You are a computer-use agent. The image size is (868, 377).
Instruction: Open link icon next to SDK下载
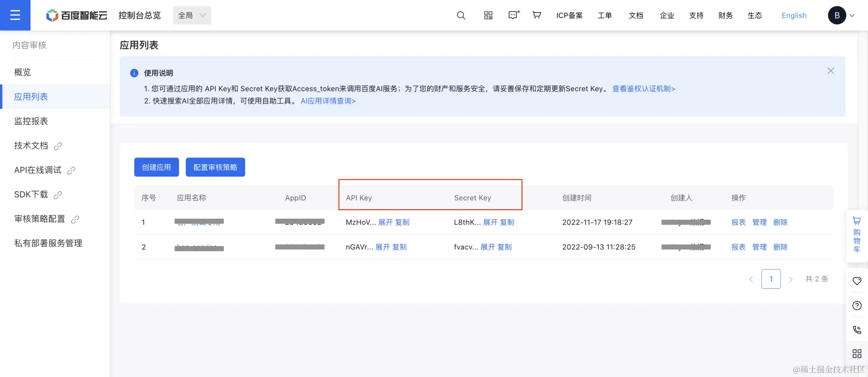(58, 195)
